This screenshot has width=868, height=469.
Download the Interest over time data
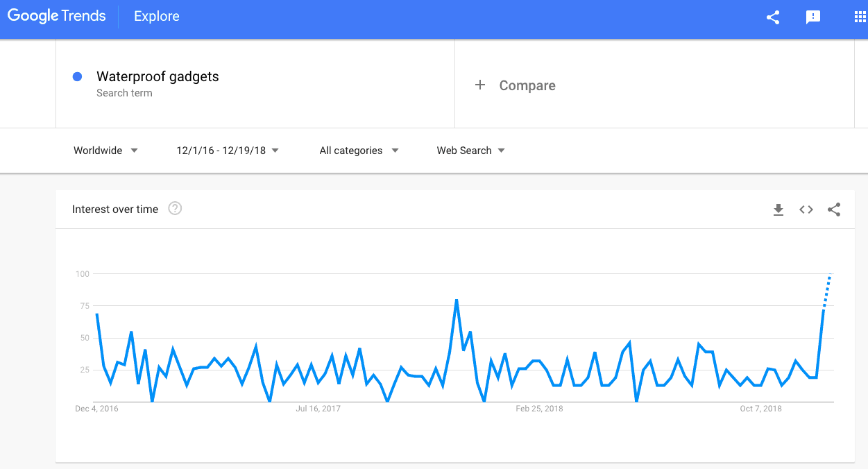(x=778, y=210)
